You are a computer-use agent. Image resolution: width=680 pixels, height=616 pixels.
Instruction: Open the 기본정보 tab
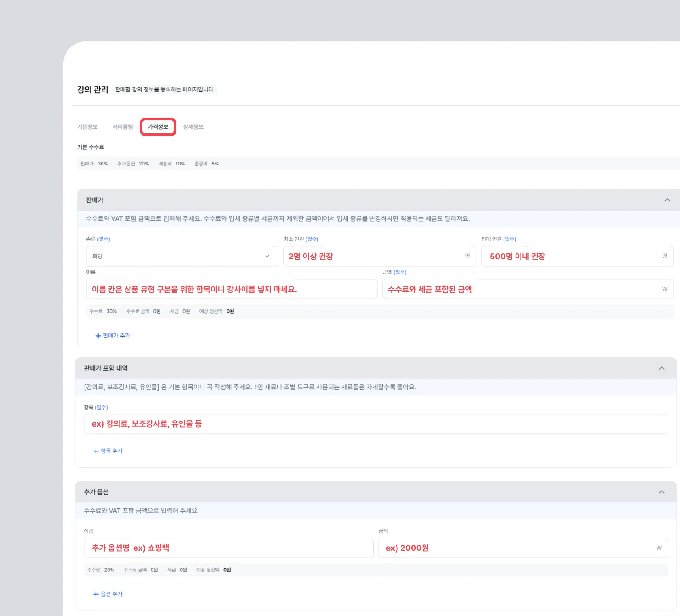[x=87, y=127]
